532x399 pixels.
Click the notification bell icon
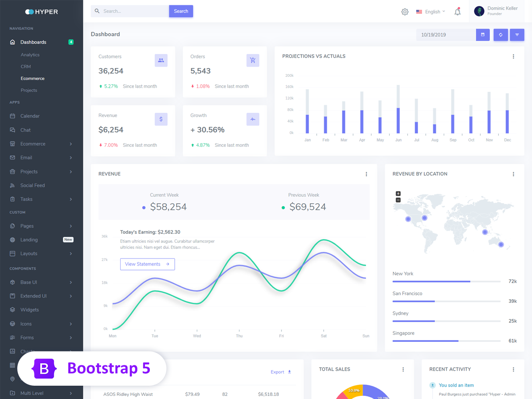tap(458, 12)
